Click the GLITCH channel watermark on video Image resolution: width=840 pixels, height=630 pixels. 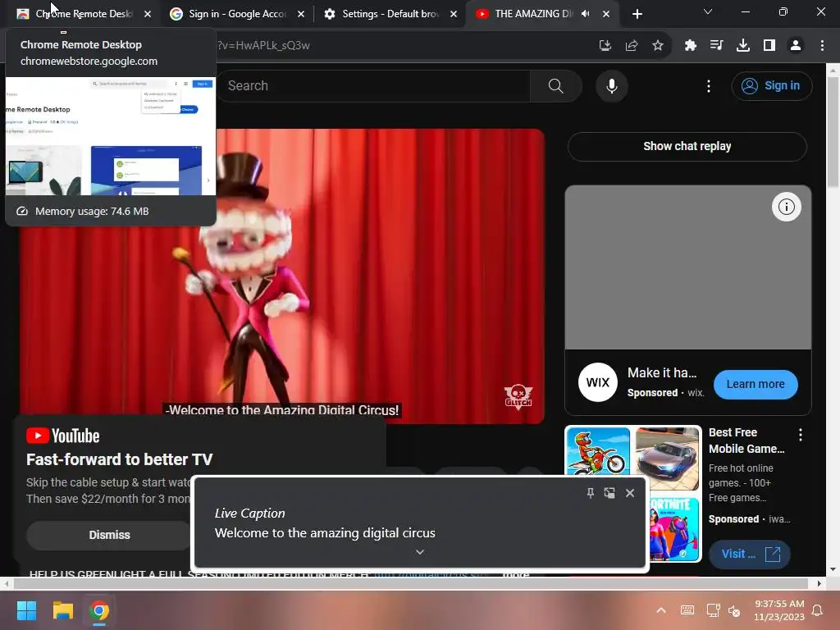(518, 397)
